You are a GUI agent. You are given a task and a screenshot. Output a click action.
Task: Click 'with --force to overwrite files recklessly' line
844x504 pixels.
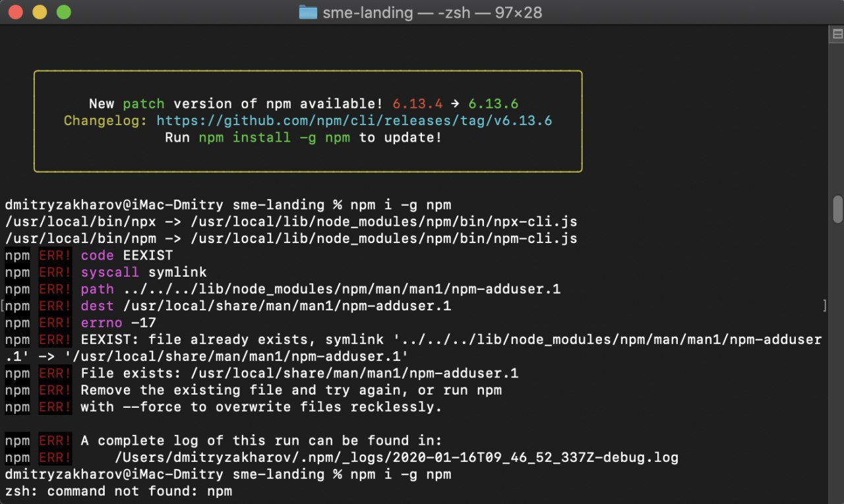[224, 407]
